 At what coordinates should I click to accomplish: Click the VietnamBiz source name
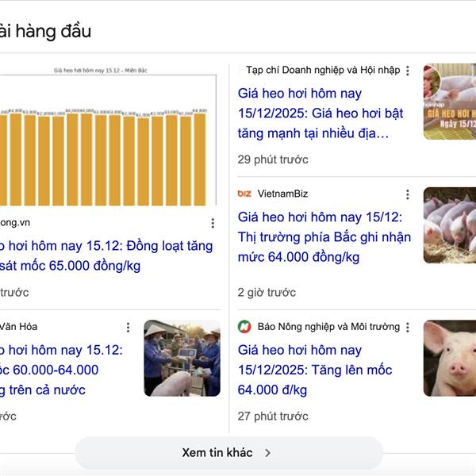tap(282, 194)
